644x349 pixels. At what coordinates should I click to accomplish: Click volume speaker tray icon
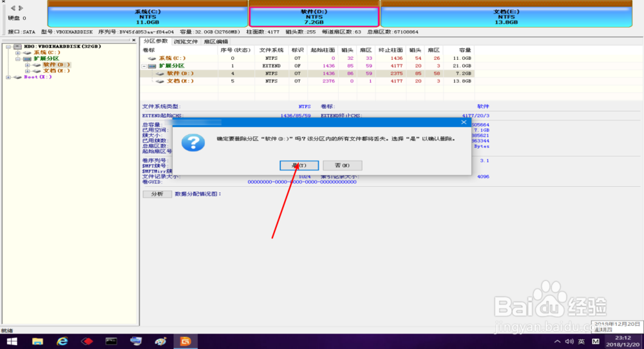569,342
